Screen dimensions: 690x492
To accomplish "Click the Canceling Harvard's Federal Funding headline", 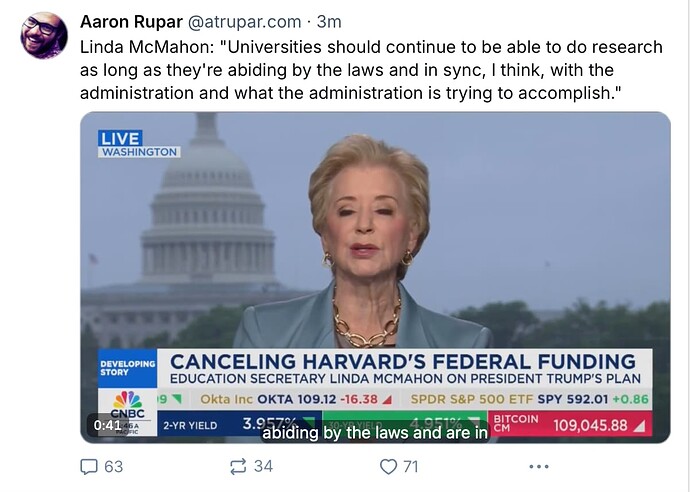I will click(403, 362).
